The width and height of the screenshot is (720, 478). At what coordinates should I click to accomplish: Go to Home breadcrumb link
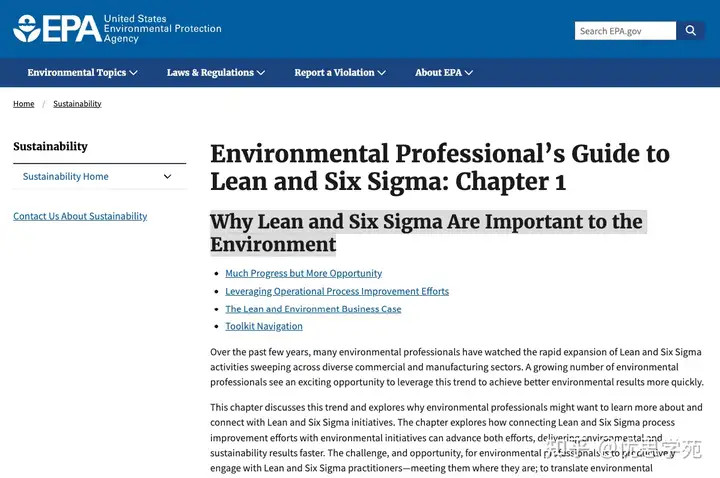coord(23,104)
